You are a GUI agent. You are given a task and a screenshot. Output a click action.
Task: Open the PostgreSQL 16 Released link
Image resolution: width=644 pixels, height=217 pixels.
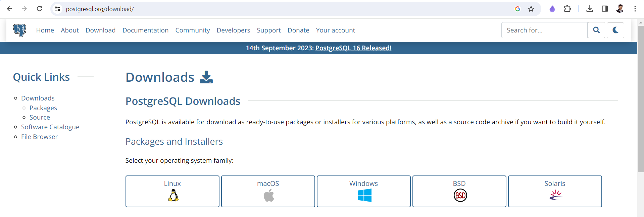pyautogui.click(x=353, y=48)
